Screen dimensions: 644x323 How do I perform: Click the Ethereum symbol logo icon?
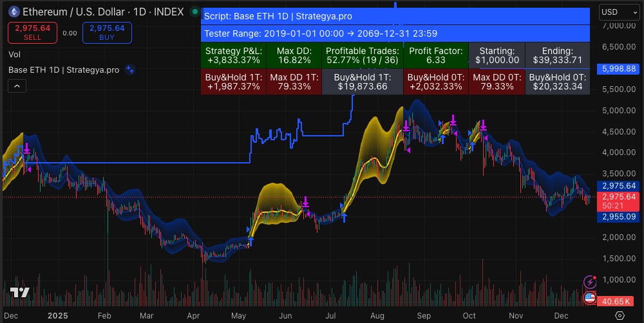pyautogui.click(x=14, y=12)
